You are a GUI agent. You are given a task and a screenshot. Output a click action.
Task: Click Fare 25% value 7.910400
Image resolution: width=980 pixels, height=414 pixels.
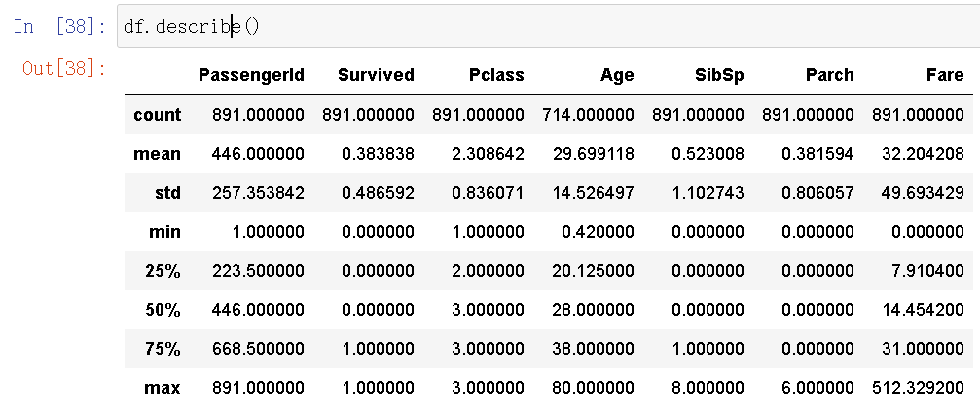pyautogui.click(x=927, y=271)
